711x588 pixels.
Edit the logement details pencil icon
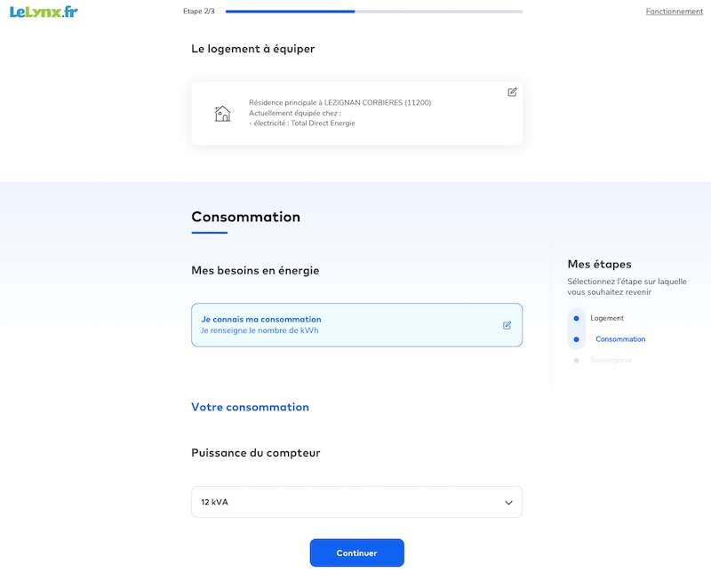pyautogui.click(x=512, y=92)
